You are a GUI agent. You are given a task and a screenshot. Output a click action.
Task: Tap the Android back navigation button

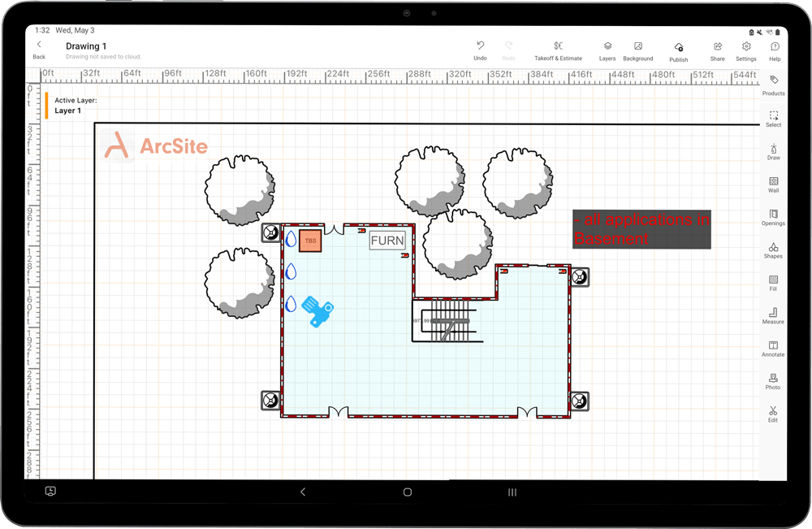click(303, 492)
